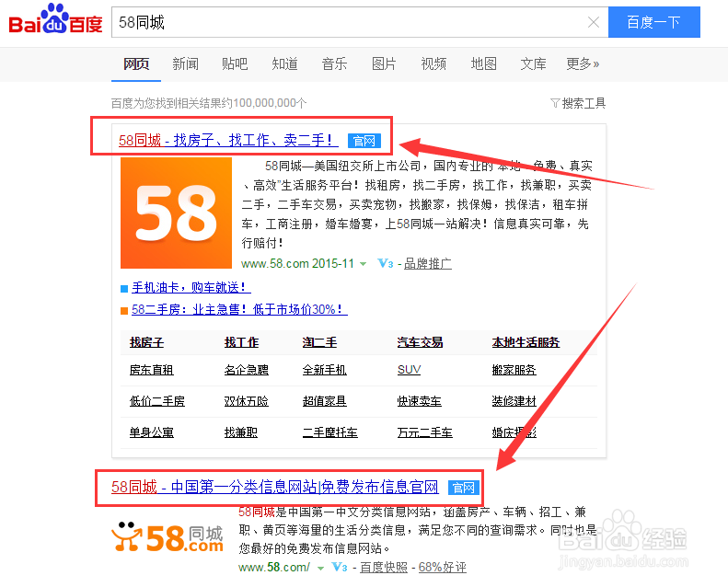Expand dropdown arrow next to www.58.com 2015-11
The height and width of the screenshot is (587, 728).
pyautogui.click(x=363, y=264)
